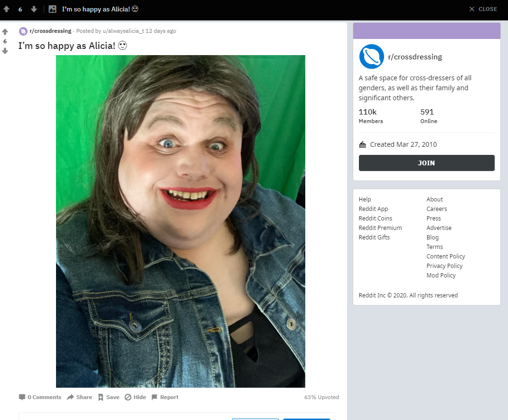Image resolution: width=508 pixels, height=420 pixels.
Task: Close the post overlay
Action: click(x=483, y=9)
